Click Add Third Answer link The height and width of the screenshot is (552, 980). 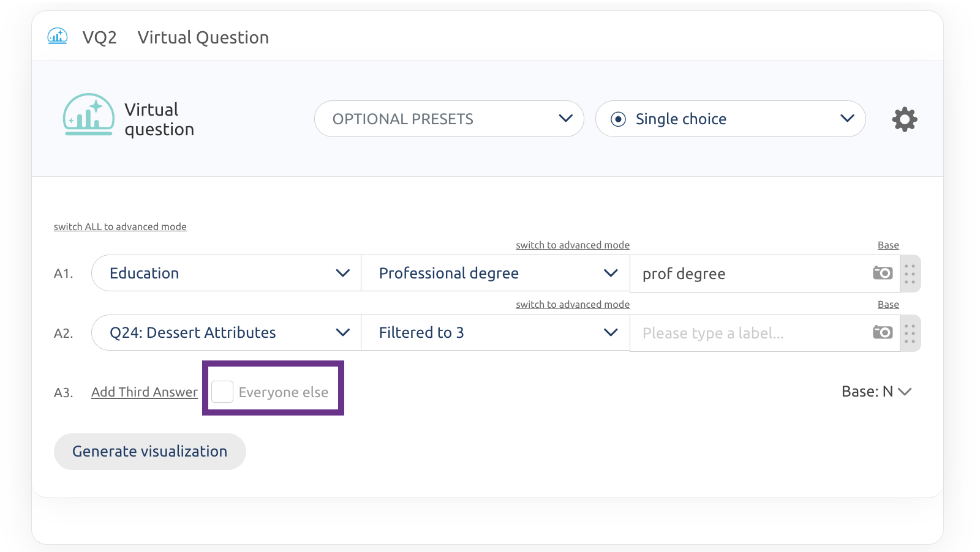click(145, 392)
